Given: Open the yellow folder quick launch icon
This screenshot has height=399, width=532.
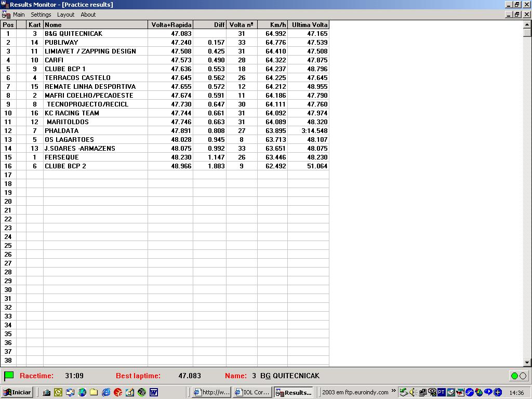Looking at the screenshot, I should (94, 392).
